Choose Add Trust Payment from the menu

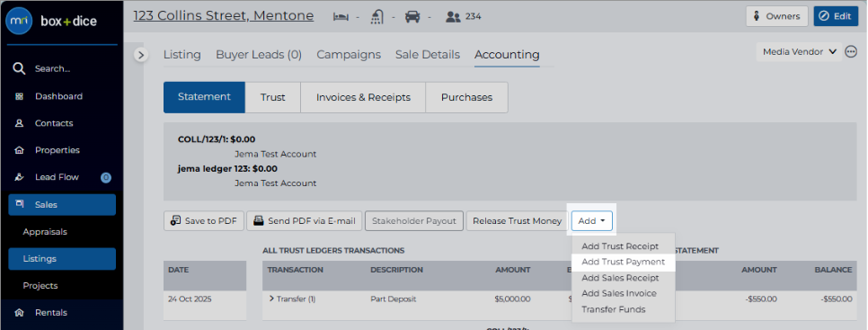point(624,262)
